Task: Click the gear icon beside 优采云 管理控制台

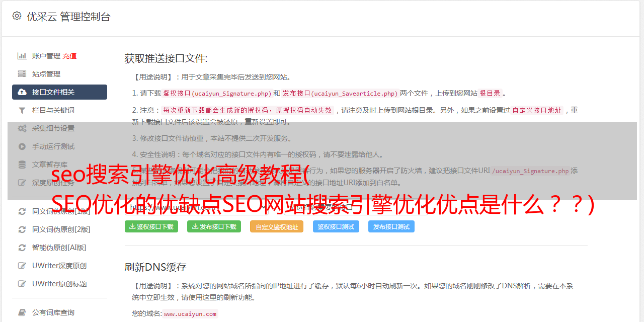Action: [17, 16]
